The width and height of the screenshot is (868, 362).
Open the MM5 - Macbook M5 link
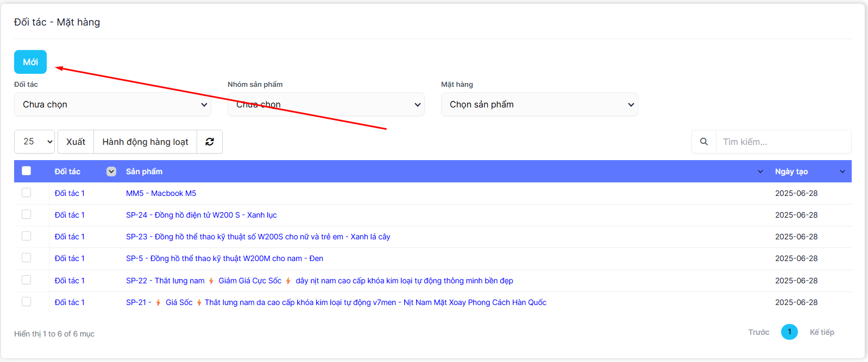(161, 193)
